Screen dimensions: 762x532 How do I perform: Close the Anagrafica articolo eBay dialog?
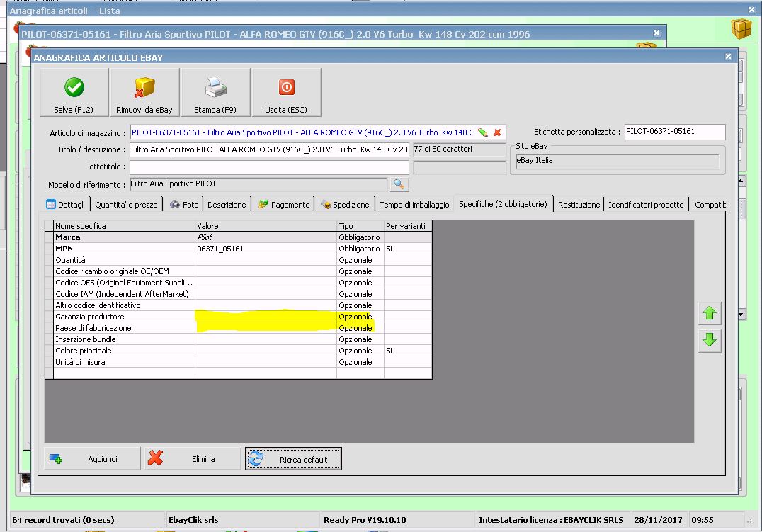point(728,57)
